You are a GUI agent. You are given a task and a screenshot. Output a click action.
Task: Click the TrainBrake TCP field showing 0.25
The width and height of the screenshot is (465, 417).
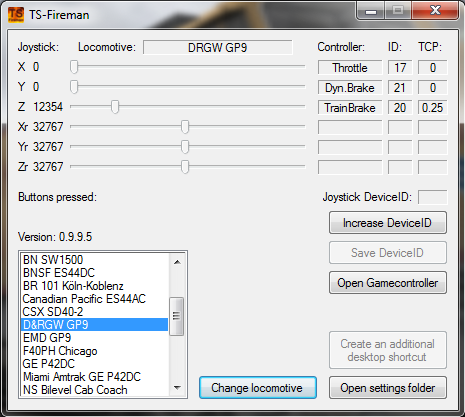pos(433,108)
